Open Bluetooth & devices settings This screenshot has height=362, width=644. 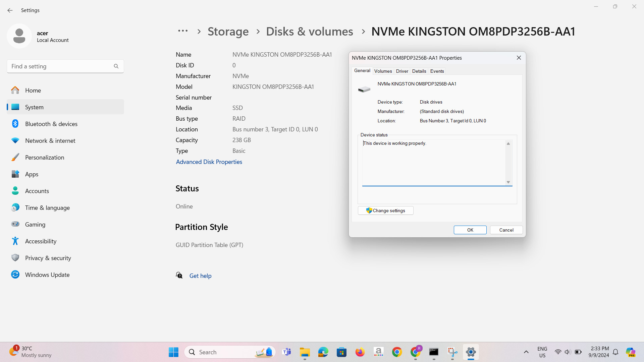(x=51, y=124)
